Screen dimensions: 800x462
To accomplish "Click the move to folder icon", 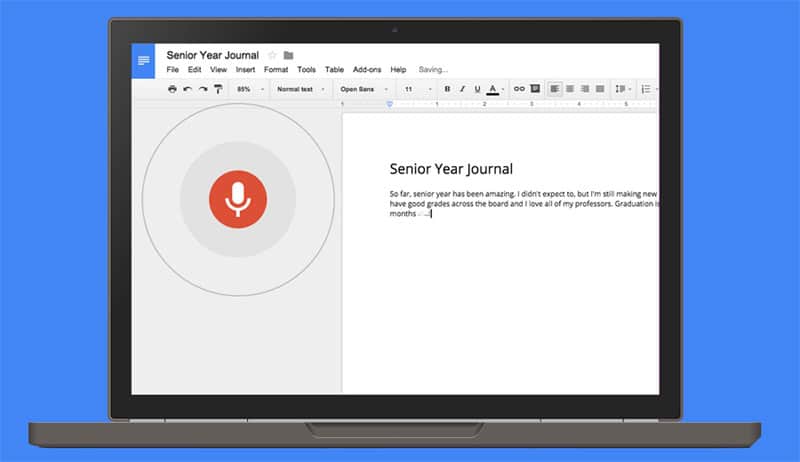I will [288, 55].
